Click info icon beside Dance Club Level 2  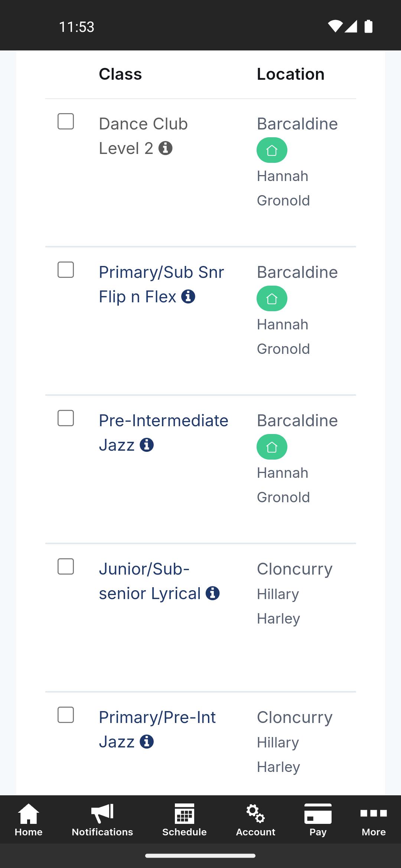(x=165, y=148)
